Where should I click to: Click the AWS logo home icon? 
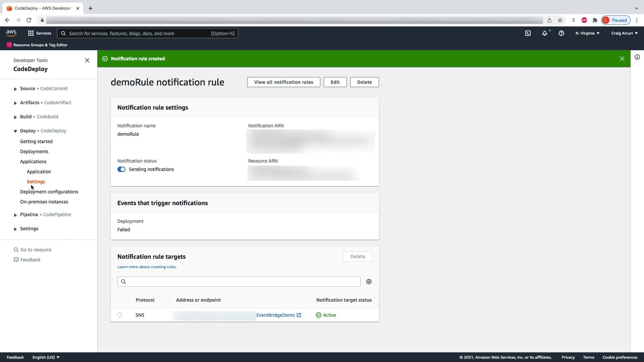(11, 33)
